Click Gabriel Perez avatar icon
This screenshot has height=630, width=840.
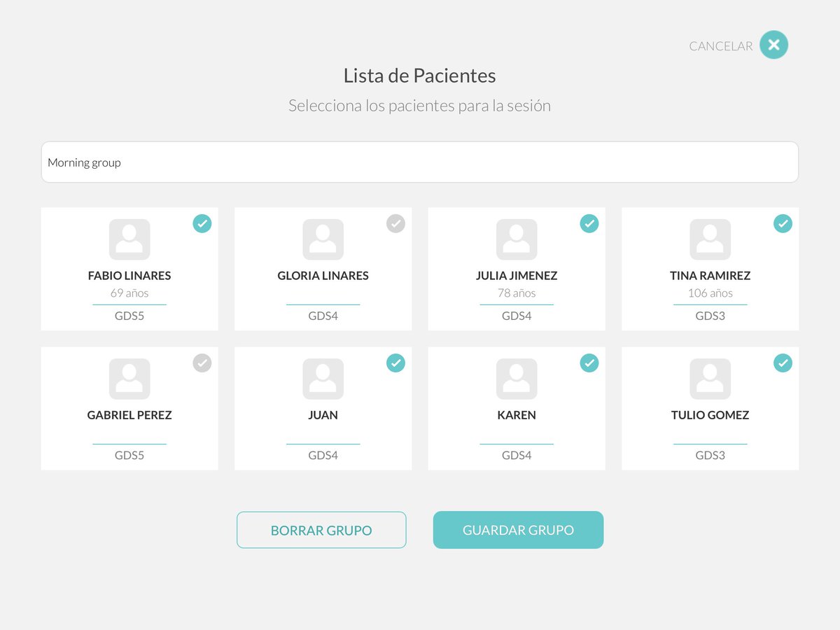click(129, 379)
